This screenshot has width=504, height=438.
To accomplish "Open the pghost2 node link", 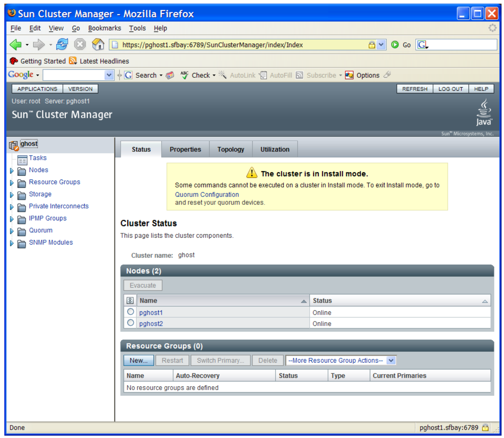I will click(x=151, y=324).
